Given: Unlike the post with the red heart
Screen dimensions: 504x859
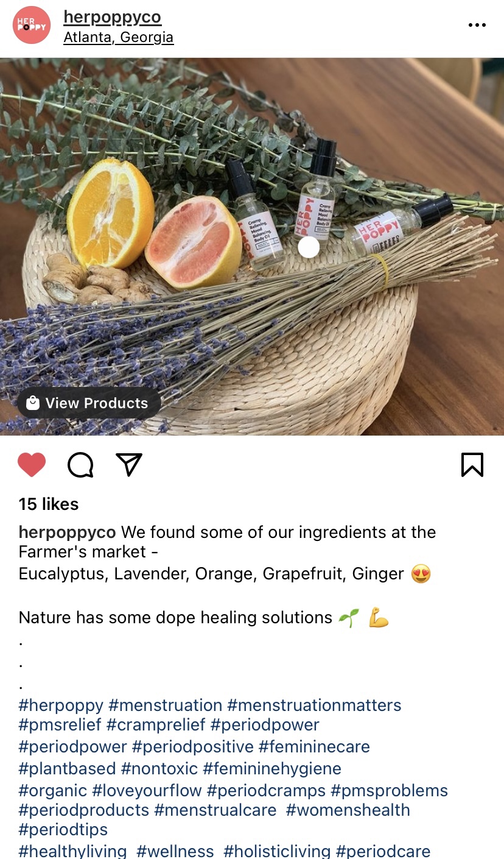Looking at the screenshot, I should click(x=32, y=465).
